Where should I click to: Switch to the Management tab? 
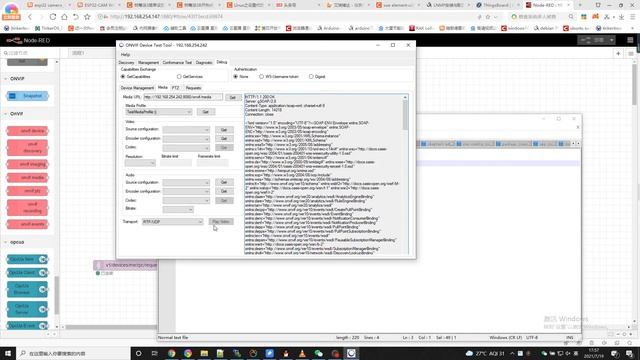[x=148, y=62]
